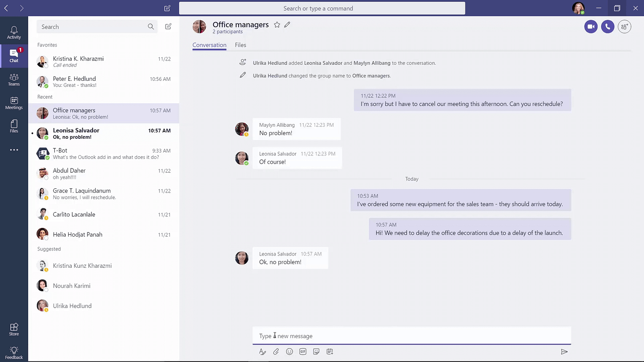Open the sticker picker
Screen dimensions: 644x362
pos(316,351)
